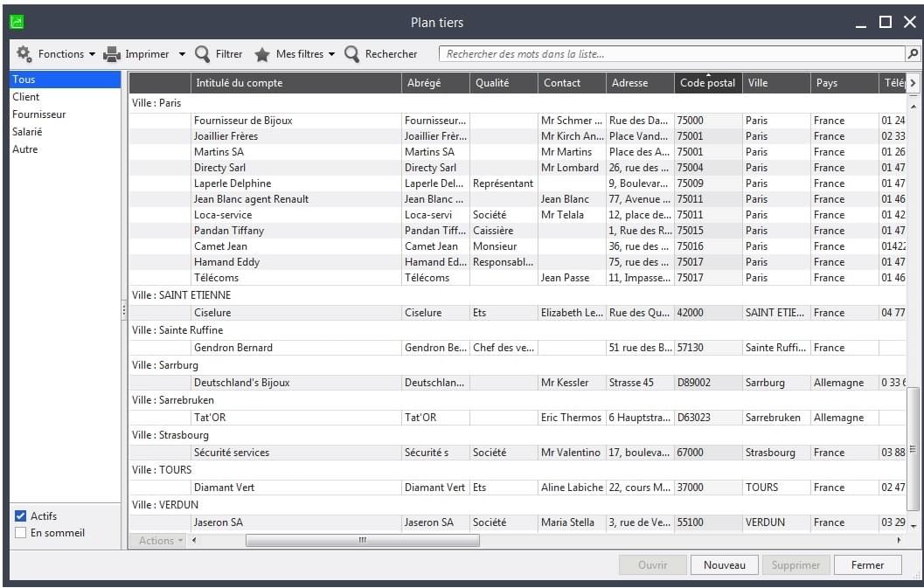Select the Tous category
The height and width of the screenshot is (588, 924).
65,80
